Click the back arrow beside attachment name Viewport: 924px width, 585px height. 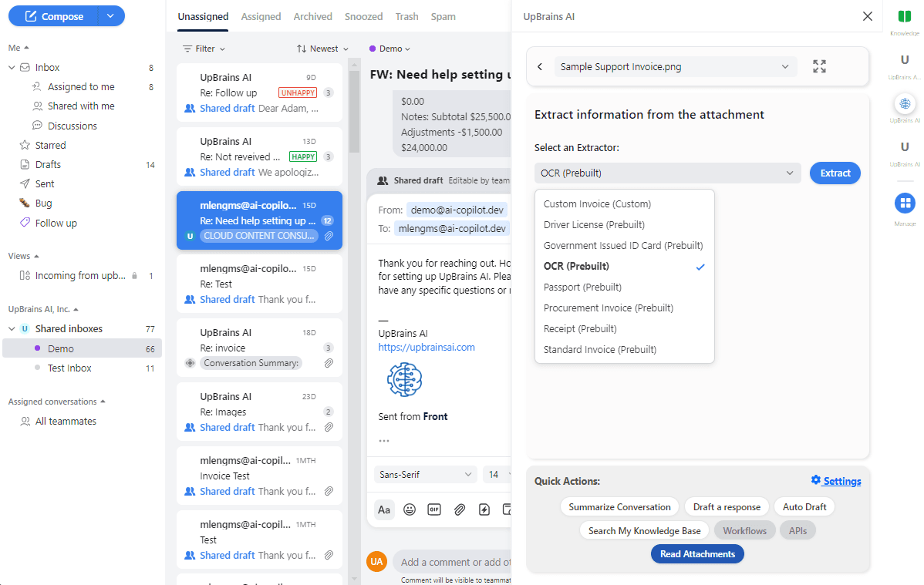tap(540, 66)
